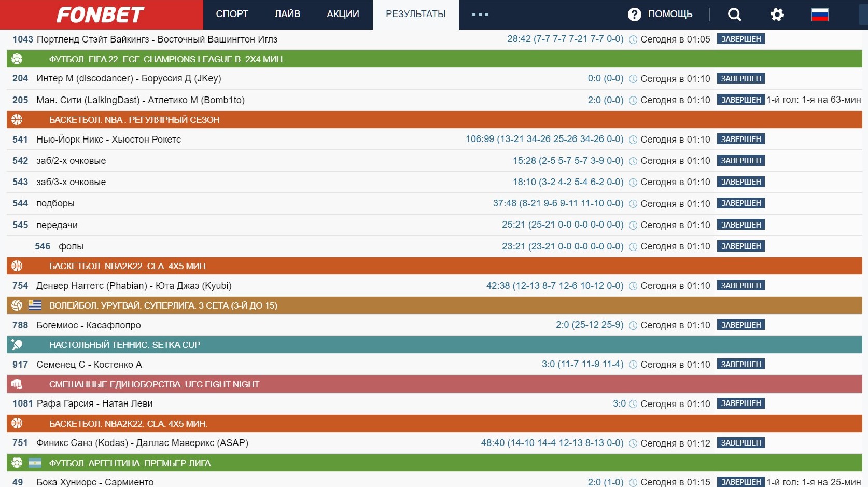This screenshot has width=868, height=487.
Task: Click the fist icon in UFC Fight Night header
Action: click(17, 384)
